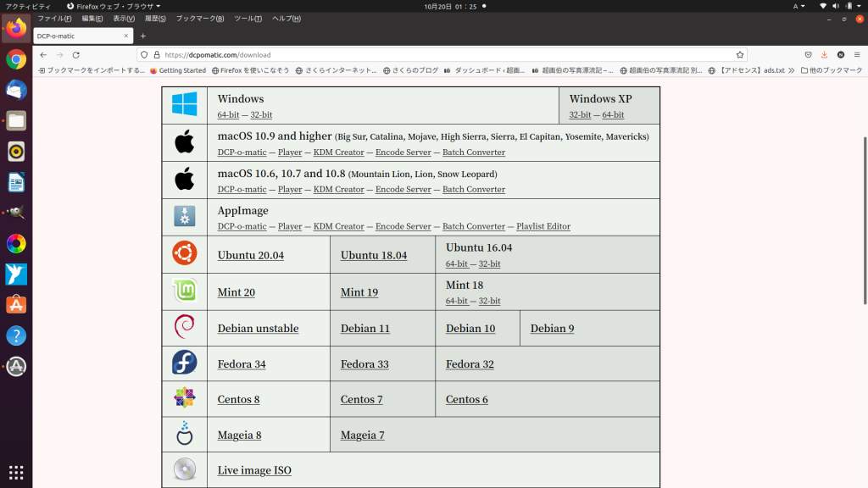Screen dimensions: 868x488
Task: Open Ubuntu Software from the dock
Action: coord(16,305)
